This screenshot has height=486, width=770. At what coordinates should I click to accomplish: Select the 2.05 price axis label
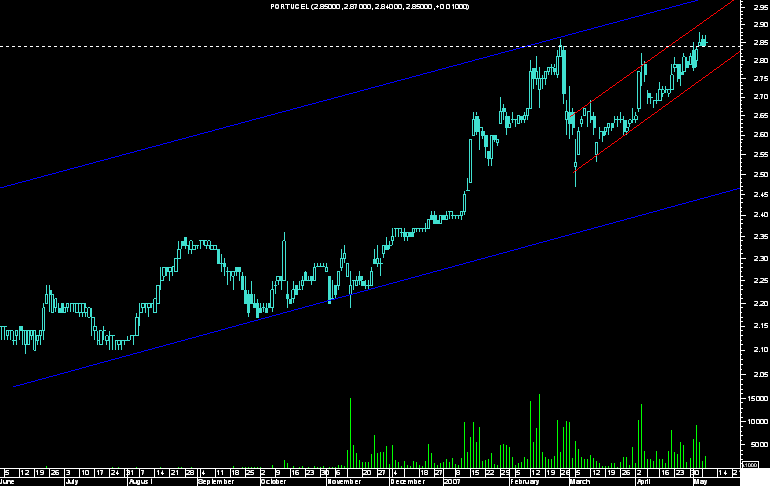click(761, 374)
